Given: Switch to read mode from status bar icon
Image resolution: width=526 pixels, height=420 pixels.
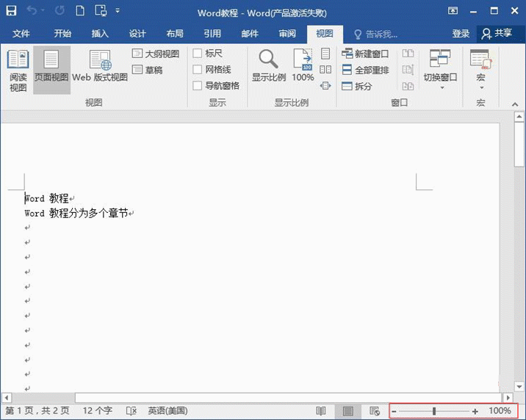Looking at the screenshot, I should pos(321,411).
